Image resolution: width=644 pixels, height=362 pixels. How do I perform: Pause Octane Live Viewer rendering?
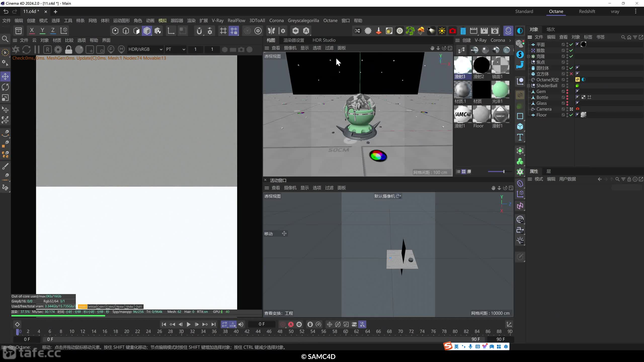click(x=37, y=50)
